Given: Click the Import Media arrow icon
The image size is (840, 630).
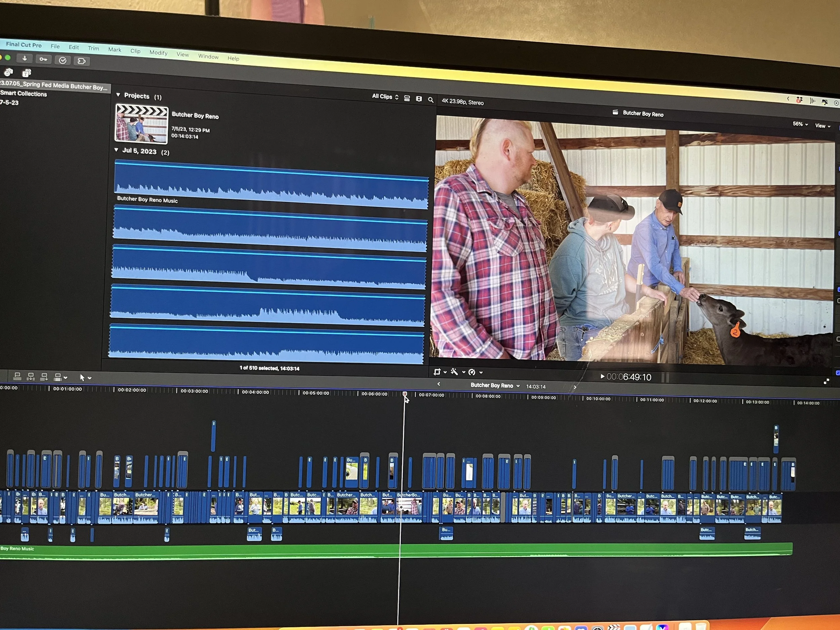Looking at the screenshot, I should 25,58.
